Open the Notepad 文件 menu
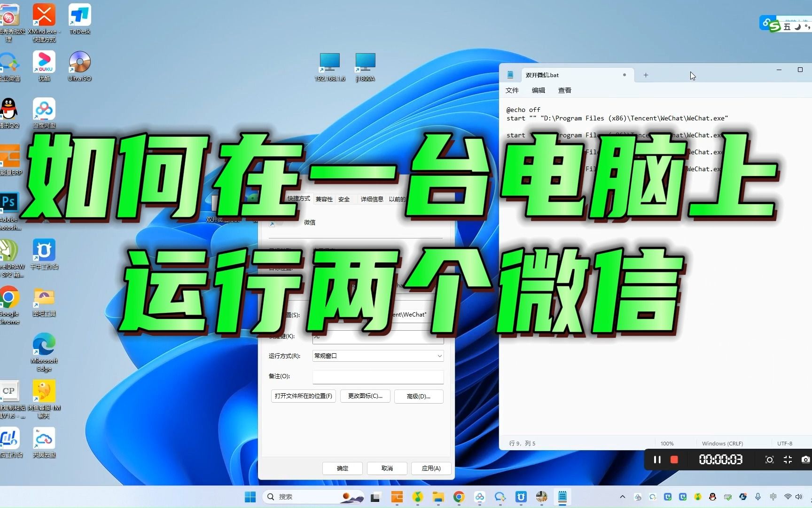The width and height of the screenshot is (812, 508). point(512,90)
